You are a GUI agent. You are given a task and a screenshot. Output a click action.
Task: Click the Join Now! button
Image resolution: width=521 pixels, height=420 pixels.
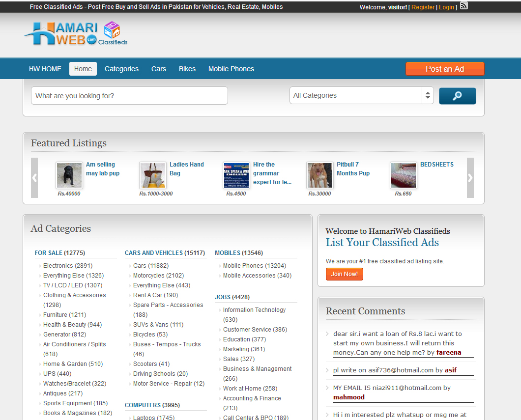[344, 274]
